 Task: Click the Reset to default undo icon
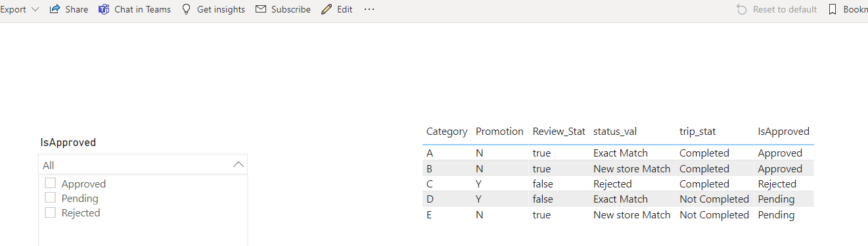click(x=742, y=9)
